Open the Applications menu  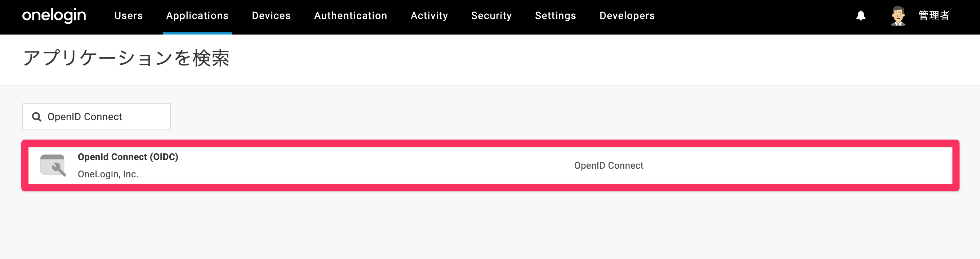click(197, 15)
